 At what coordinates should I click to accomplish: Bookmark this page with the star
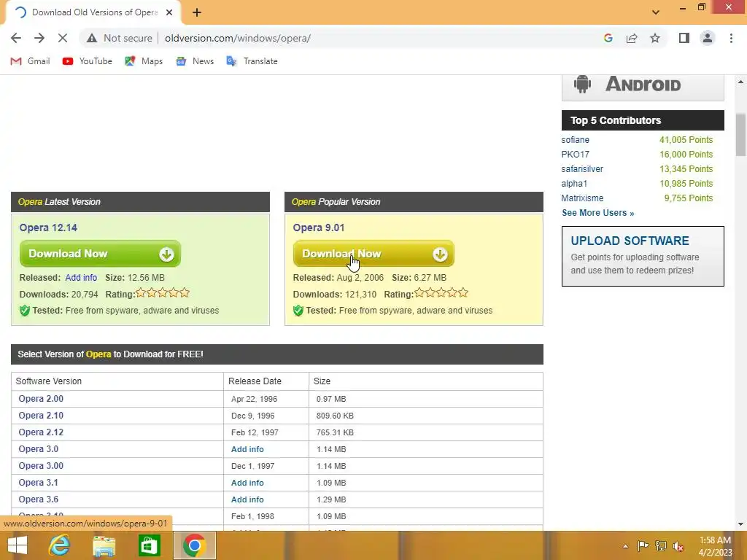coord(655,38)
